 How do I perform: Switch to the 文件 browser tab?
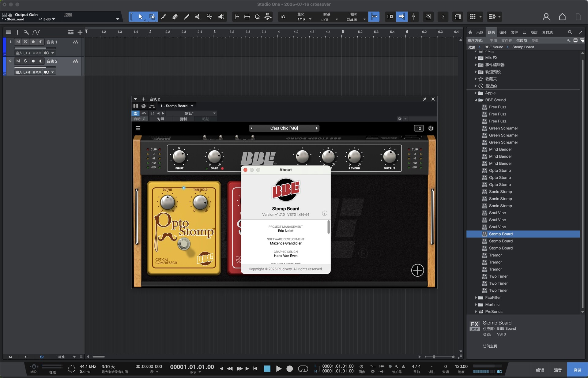[514, 32]
